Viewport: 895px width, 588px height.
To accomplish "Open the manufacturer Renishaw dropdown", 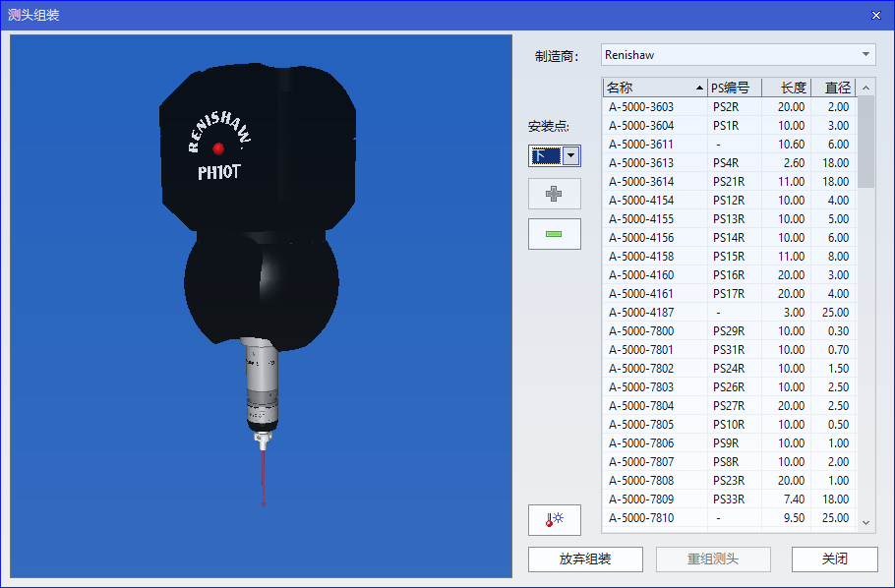I will tap(738, 55).
